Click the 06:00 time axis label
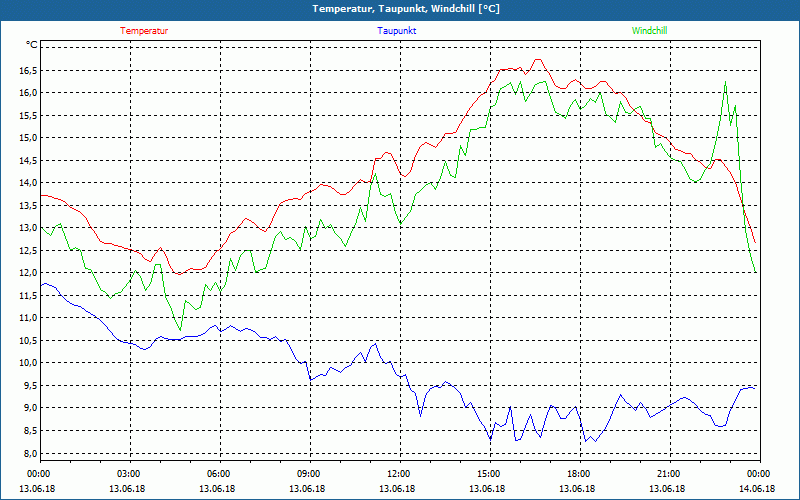The image size is (800, 500). pyautogui.click(x=220, y=473)
